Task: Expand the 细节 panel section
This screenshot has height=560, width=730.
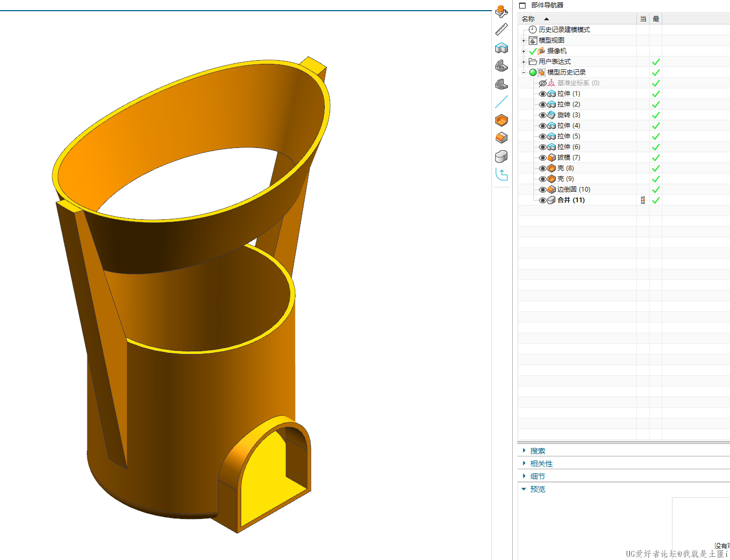Action: pos(524,476)
